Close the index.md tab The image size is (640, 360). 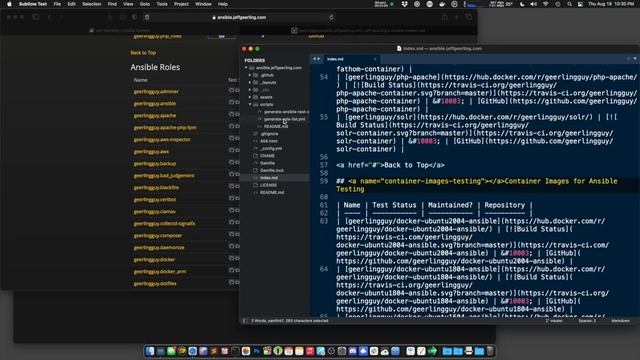(375, 59)
